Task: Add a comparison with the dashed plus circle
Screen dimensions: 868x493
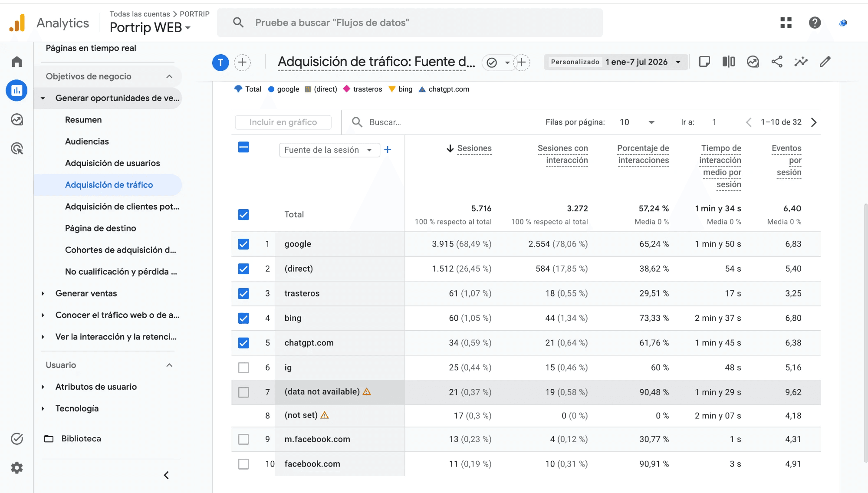Action: (242, 62)
